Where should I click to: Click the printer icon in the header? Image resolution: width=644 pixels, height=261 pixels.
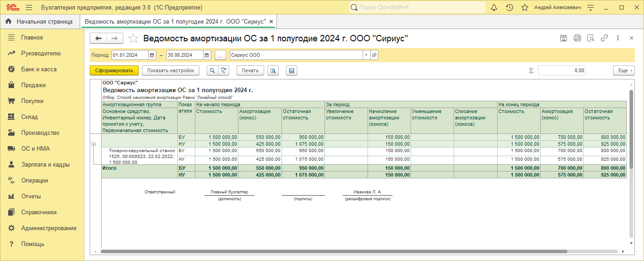(x=577, y=39)
